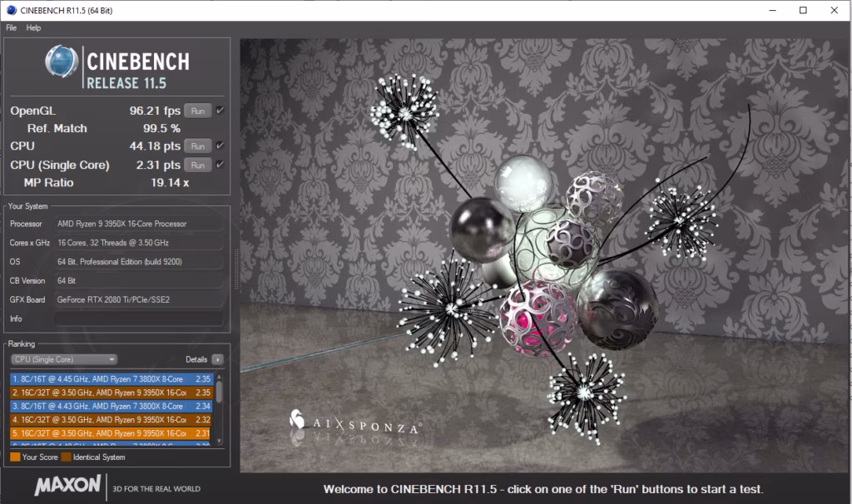The height and width of the screenshot is (504, 852).
Task: Click the Info input field
Action: (x=139, y=319)
